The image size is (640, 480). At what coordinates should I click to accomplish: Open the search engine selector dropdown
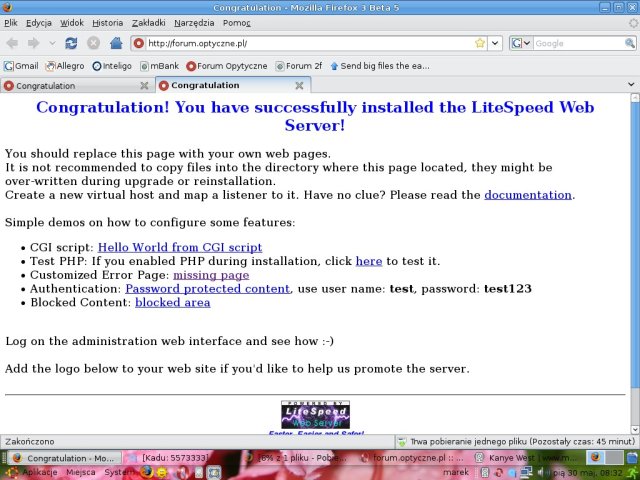click(x=521, y=43)
